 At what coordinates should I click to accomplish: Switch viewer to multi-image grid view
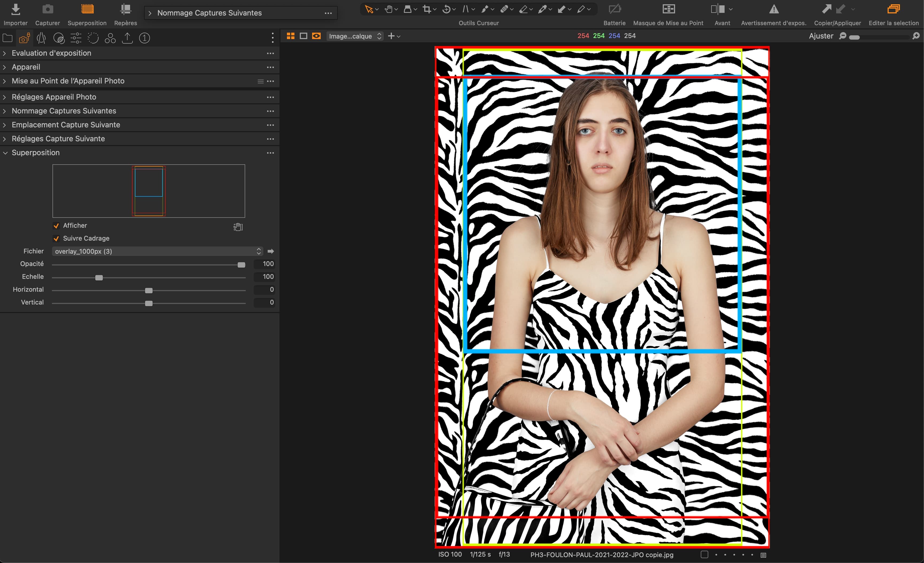[290, 36]
